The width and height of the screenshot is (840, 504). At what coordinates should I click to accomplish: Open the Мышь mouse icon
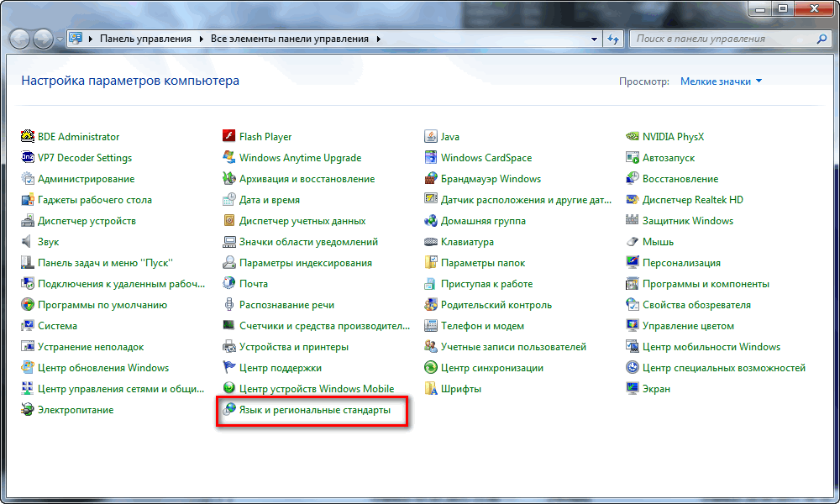click(633, 241)
